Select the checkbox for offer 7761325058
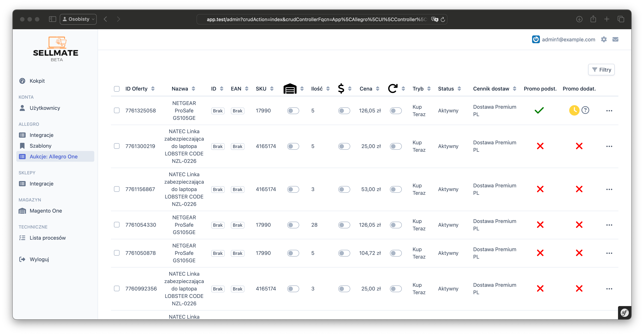The image size is (644, 335). click(x=117, y=110)
